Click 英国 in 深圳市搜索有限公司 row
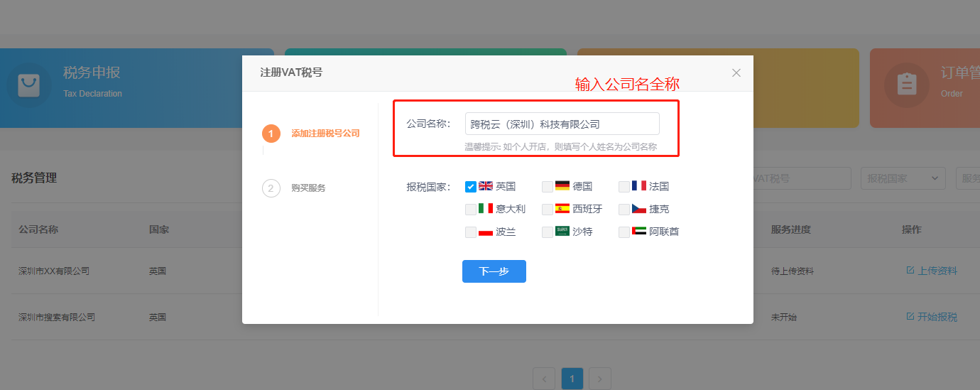Image resolution: width=980 pixels, height=390 pixels. 158,318
